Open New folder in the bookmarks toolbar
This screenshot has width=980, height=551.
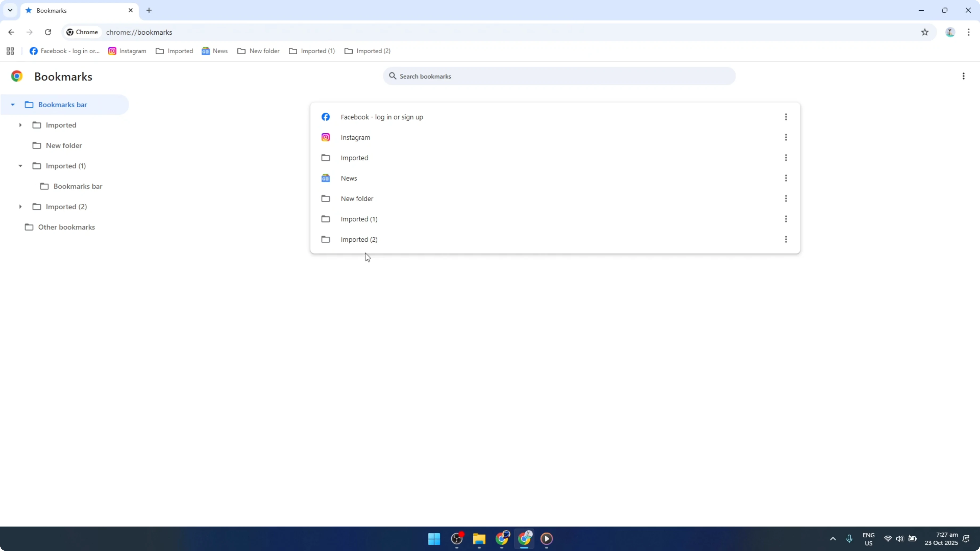(x=259, y=51)
